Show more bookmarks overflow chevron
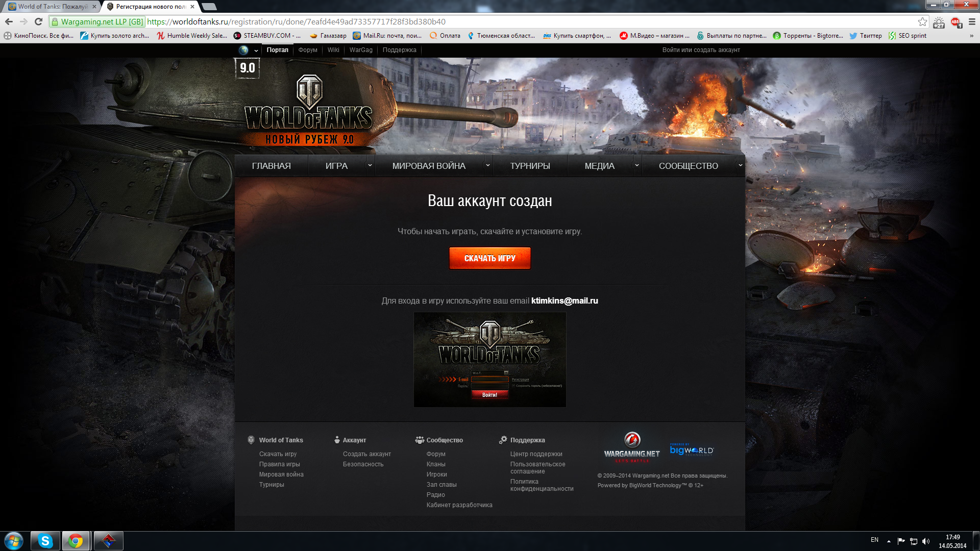 [971, 36]
